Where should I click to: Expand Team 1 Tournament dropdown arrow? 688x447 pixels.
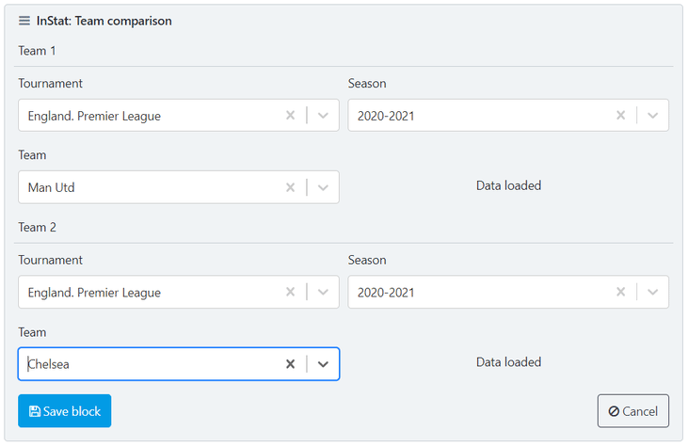323,115
